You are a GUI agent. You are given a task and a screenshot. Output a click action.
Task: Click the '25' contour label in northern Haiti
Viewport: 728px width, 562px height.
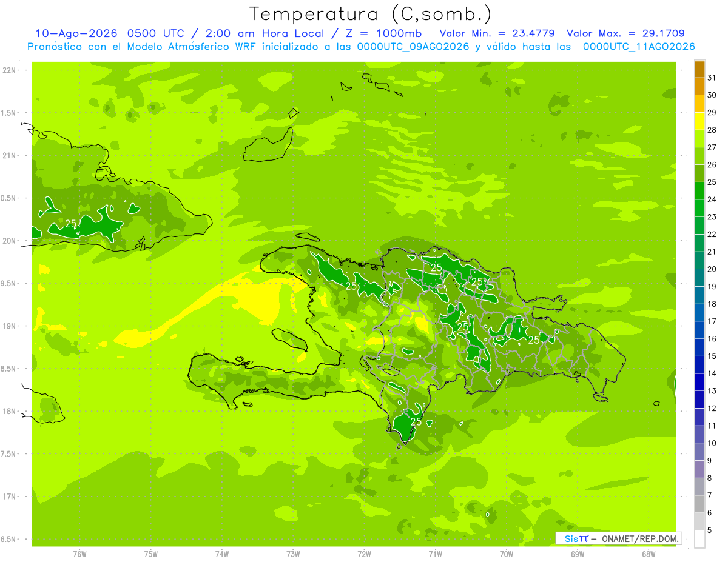coord(351,286)
